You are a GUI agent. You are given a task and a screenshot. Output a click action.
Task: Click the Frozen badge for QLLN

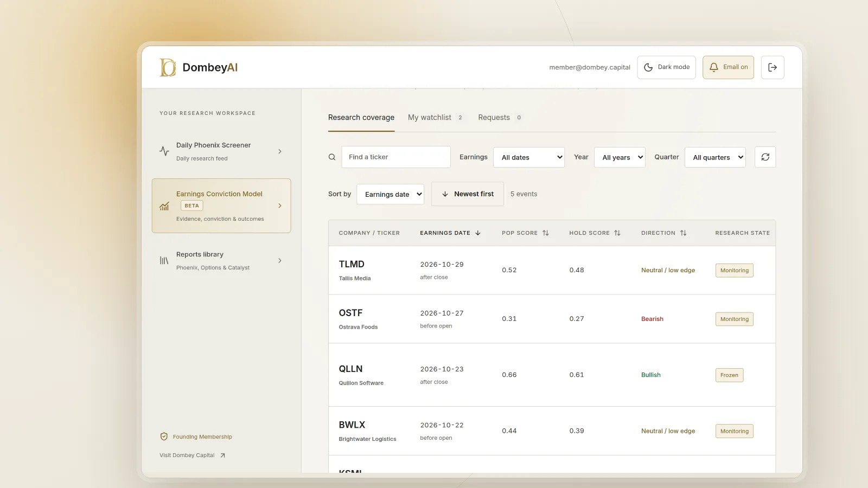729,375
